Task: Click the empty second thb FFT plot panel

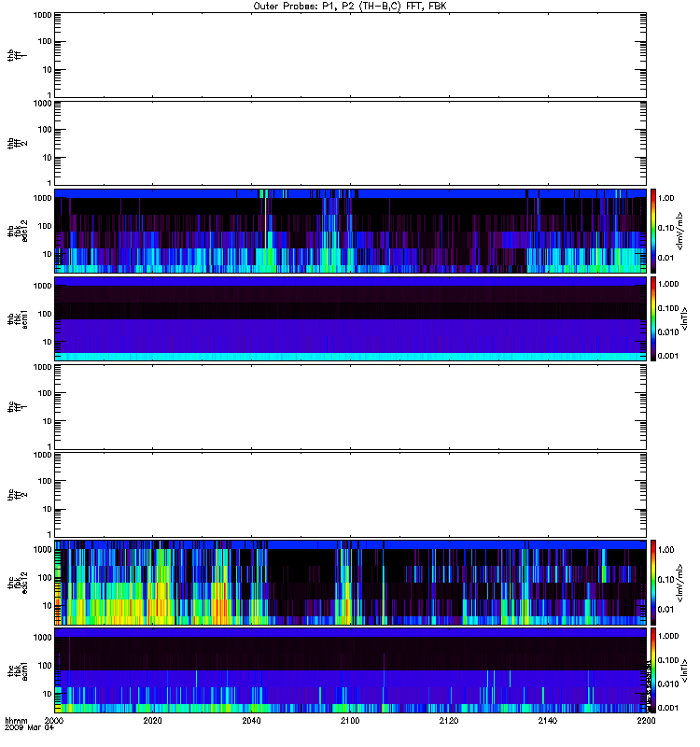Action: (x=350, y=144)
